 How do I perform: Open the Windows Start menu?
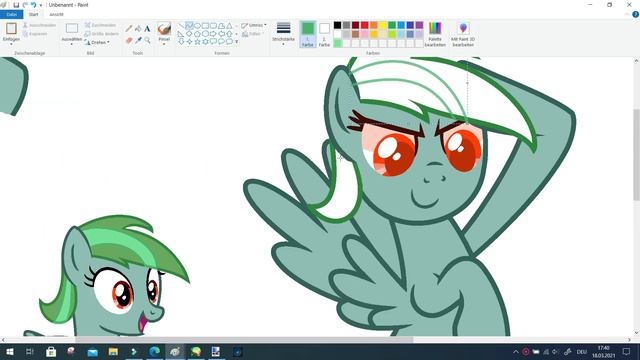coord(10,351)
